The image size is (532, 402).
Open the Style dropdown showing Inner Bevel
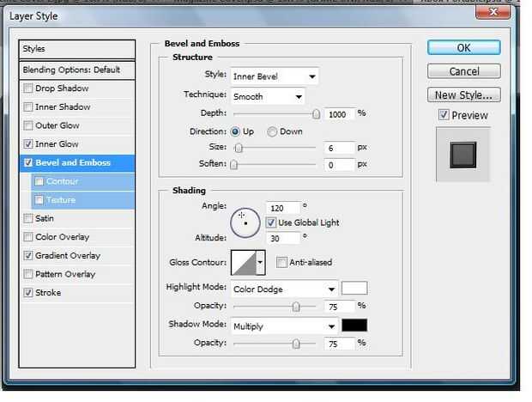pyautogui.click(x=274, y=76)
